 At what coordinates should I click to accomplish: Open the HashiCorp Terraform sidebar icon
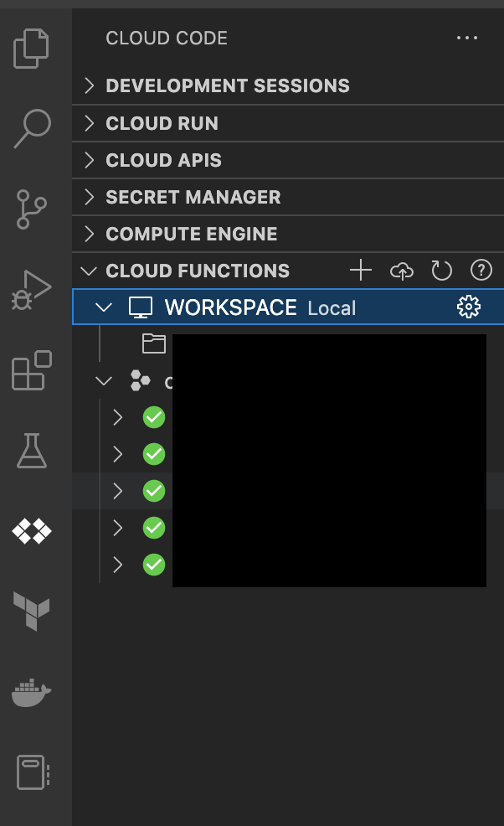(32, 612)
